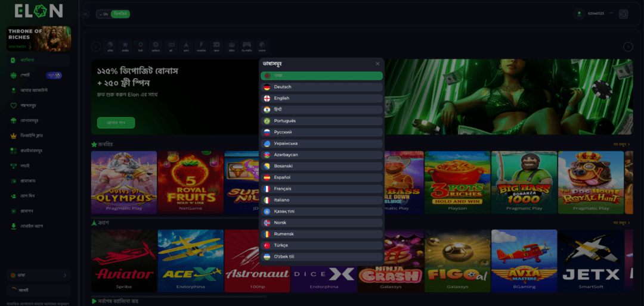Open the sidebar item with the add-person icon
The height and width of the screenshot is (306, 644).
coord(39,196)
